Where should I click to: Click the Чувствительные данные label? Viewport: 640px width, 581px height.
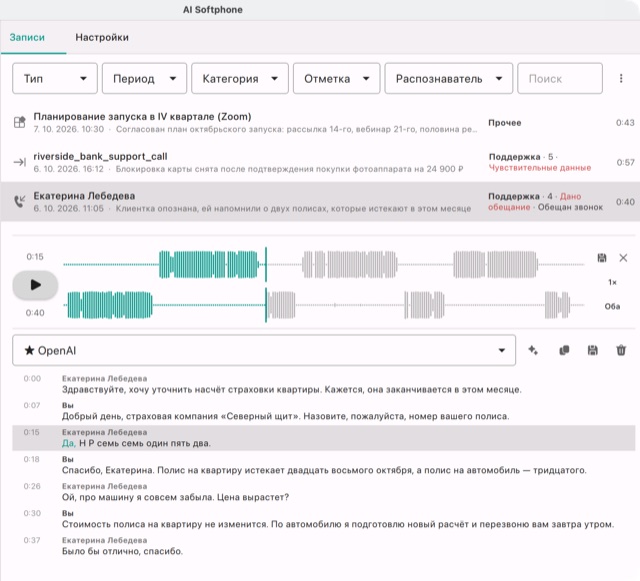point(540,167)
